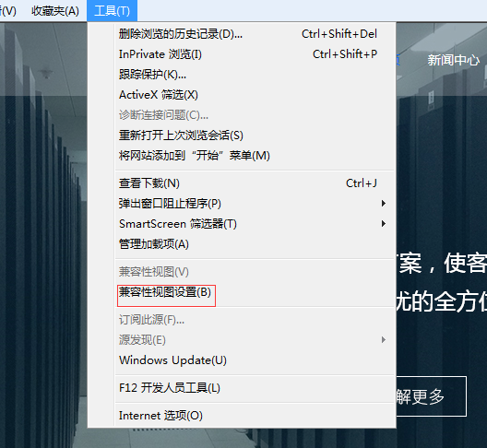This screenshot has width=487, height=448.
Task: Open the 工具(T) menu
Action: [112, 11]
